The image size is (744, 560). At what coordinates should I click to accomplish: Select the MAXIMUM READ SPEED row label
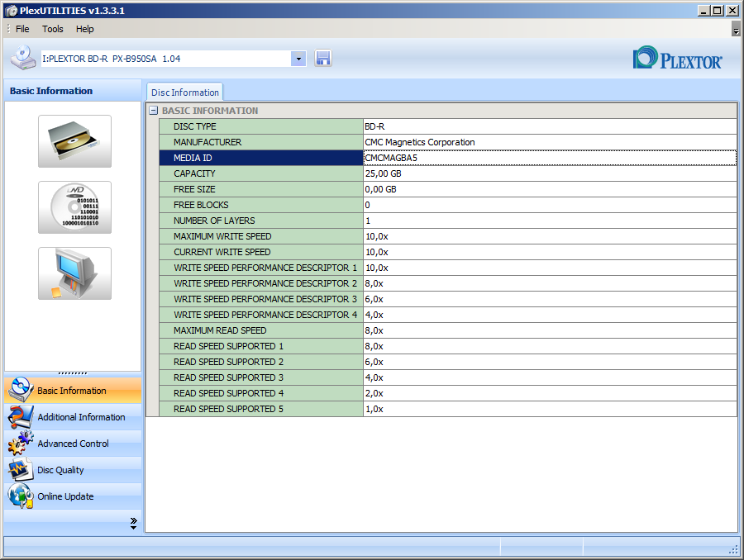(261, 330)
